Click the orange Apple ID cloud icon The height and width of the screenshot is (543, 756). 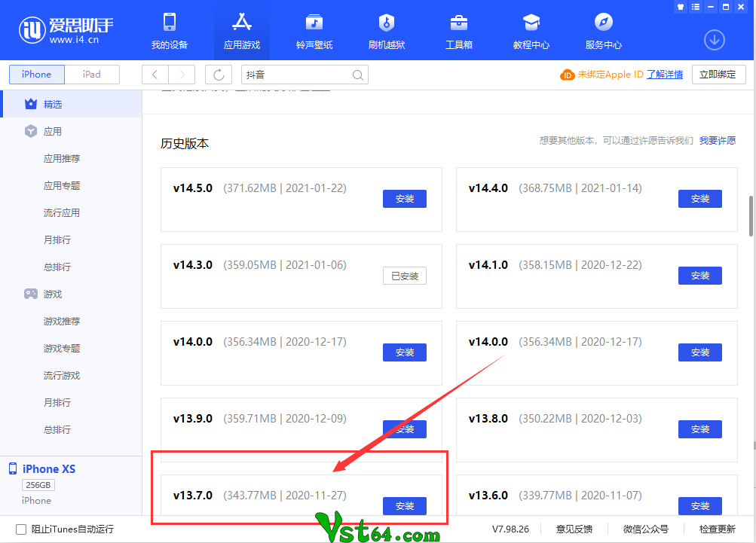pyautogui.click(x=567, y=75)
